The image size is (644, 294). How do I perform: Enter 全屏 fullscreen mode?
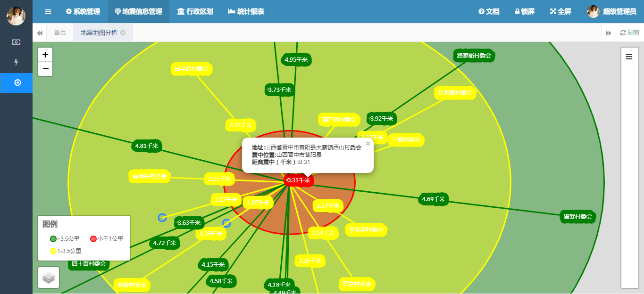point(560,11)
